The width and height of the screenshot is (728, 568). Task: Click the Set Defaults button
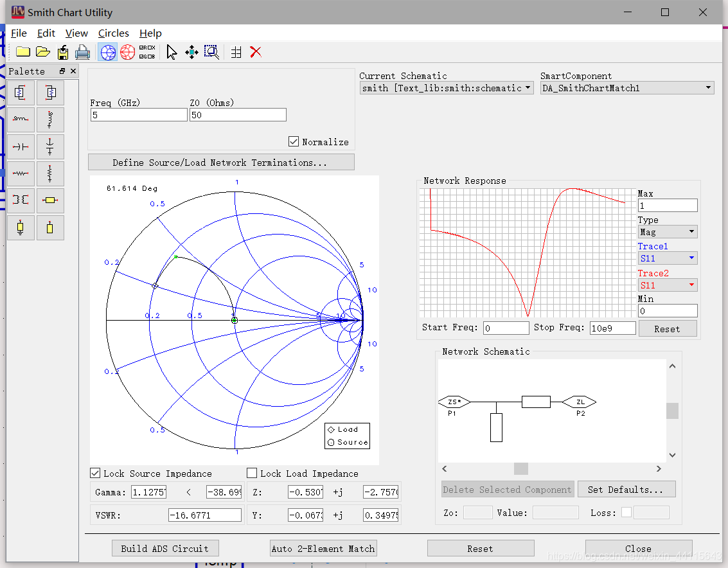[626, 490]
